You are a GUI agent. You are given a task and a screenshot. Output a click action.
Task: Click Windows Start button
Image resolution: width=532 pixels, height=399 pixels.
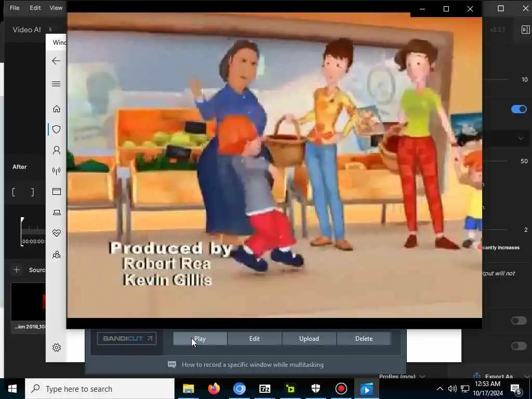(x=12, y=389)
